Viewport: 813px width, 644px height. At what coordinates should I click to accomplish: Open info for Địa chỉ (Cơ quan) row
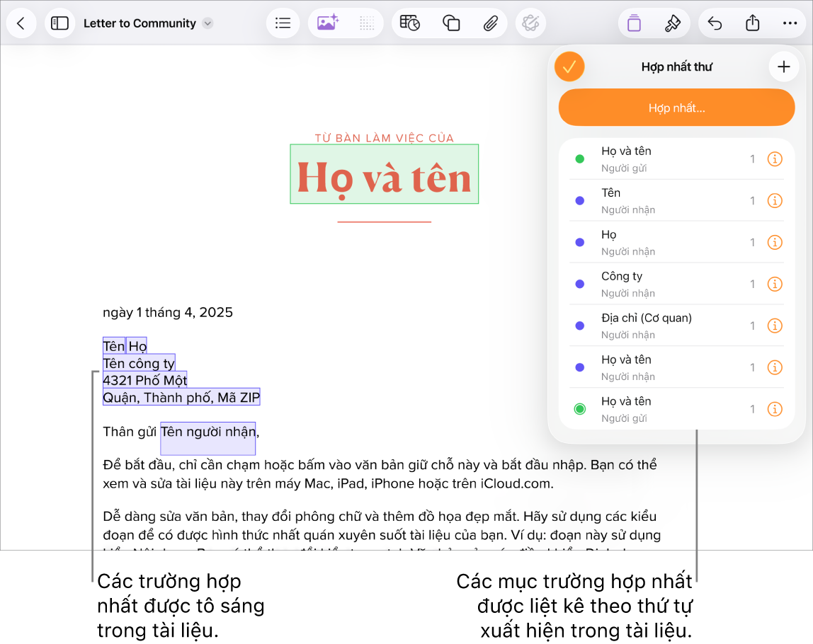pos(775,326)
